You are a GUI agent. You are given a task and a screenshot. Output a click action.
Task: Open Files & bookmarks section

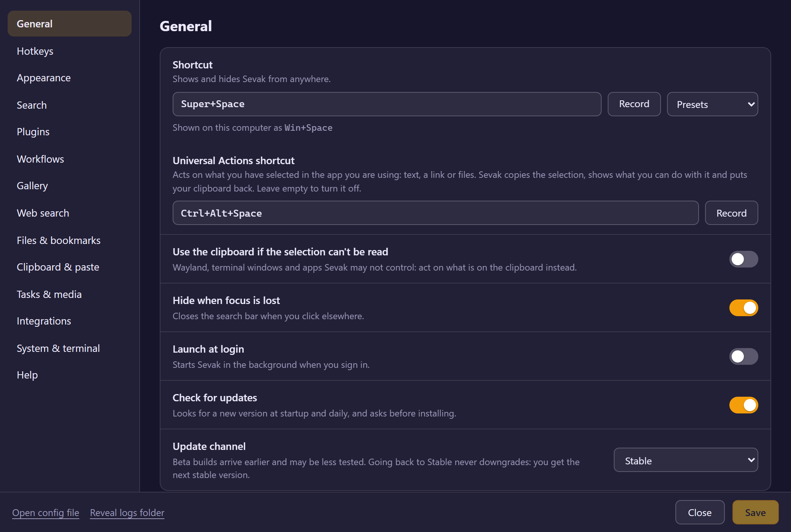pyautogui.click(x=70, y=240)
